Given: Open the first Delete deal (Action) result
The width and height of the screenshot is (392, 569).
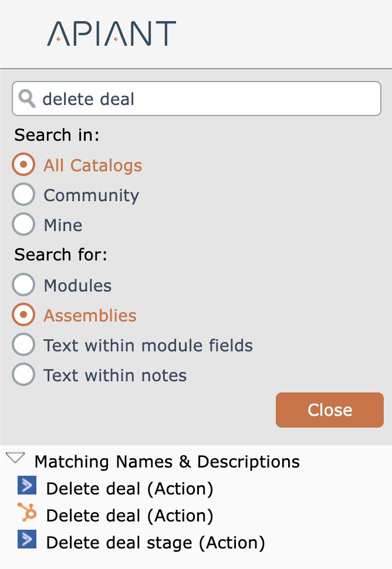Looking at the screenshot, I should coord(129,488).
